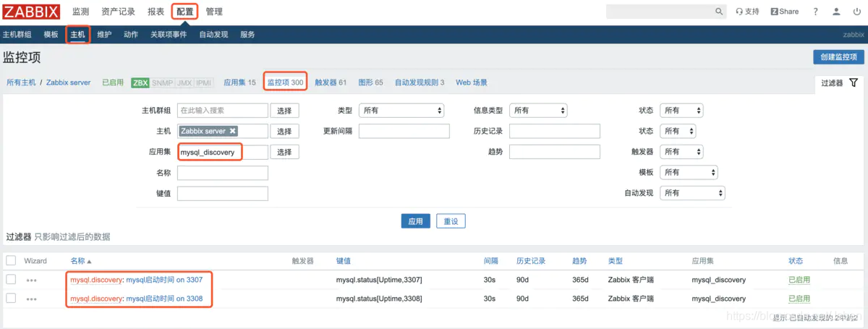Tick the select-all checkbox in table header
Screen dimensions: 868x329
click(x=11, y=260)
